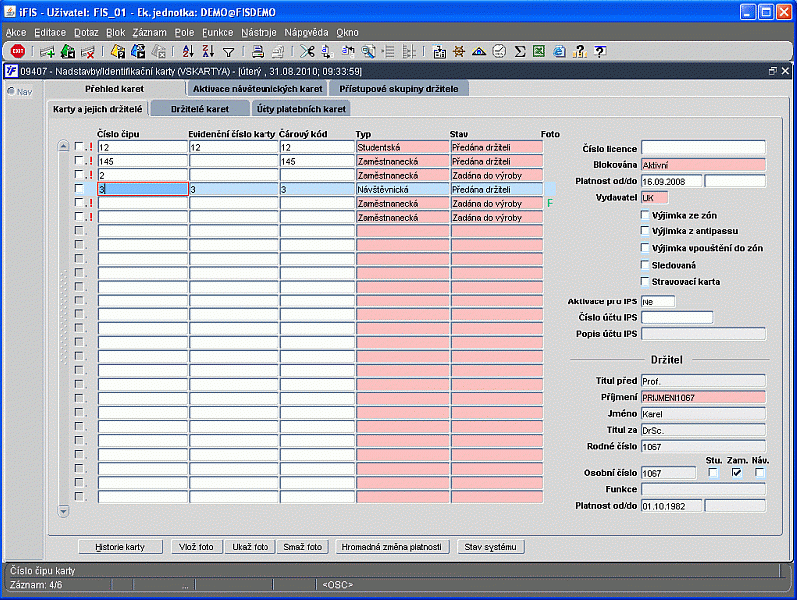Click Stav cell in the chip 2 row
This screenshot has width=797, height=600.
coord(497,175)
